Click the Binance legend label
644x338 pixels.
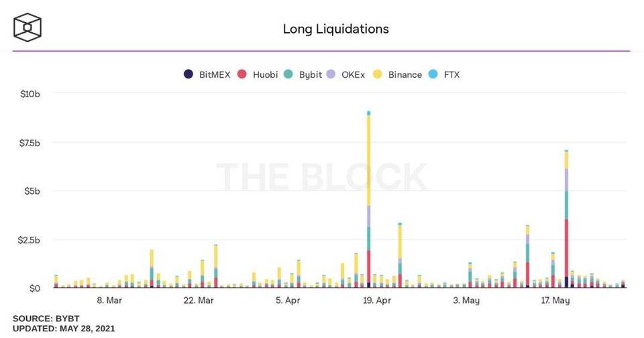click(405, 74)
